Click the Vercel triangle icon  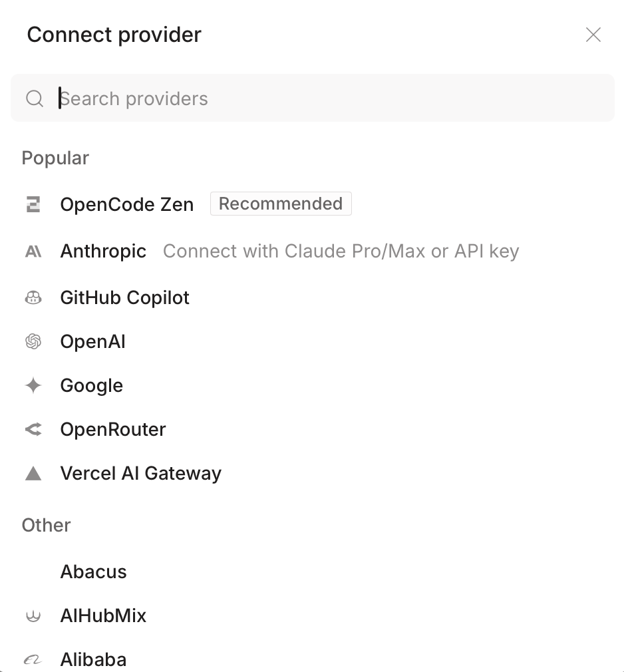click(33, 473)
